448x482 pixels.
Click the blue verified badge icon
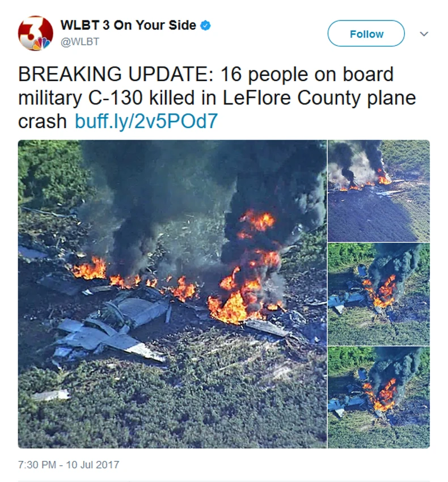205,26
